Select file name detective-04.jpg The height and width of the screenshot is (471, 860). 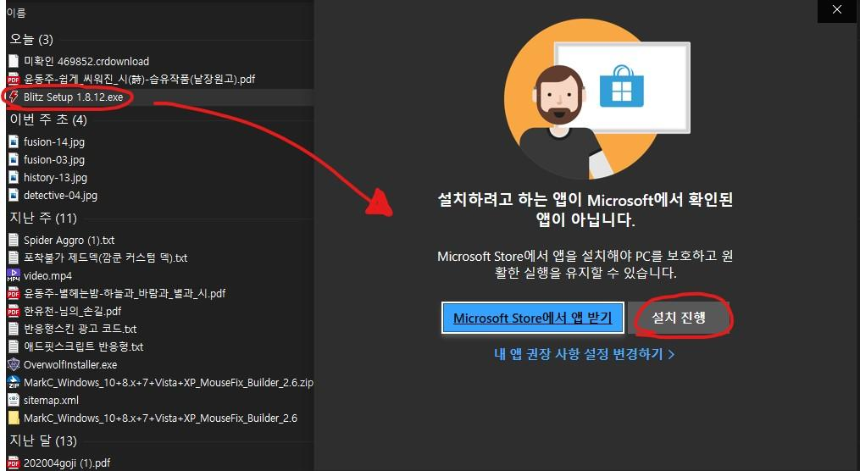pos(60,195)
